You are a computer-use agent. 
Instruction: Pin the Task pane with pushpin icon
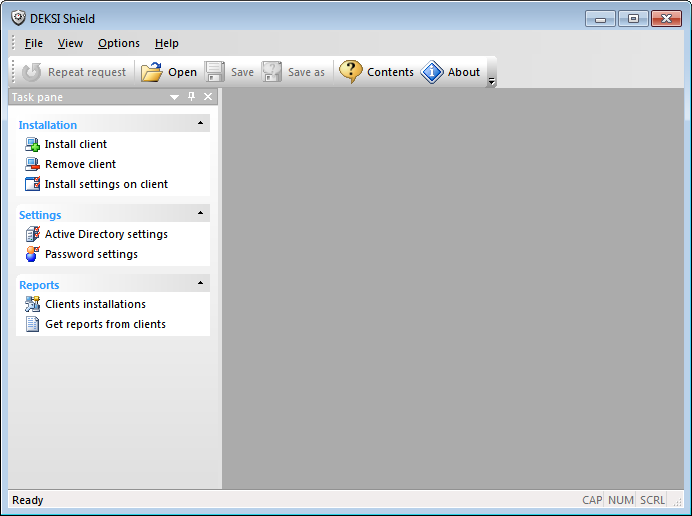click(192, 96)
